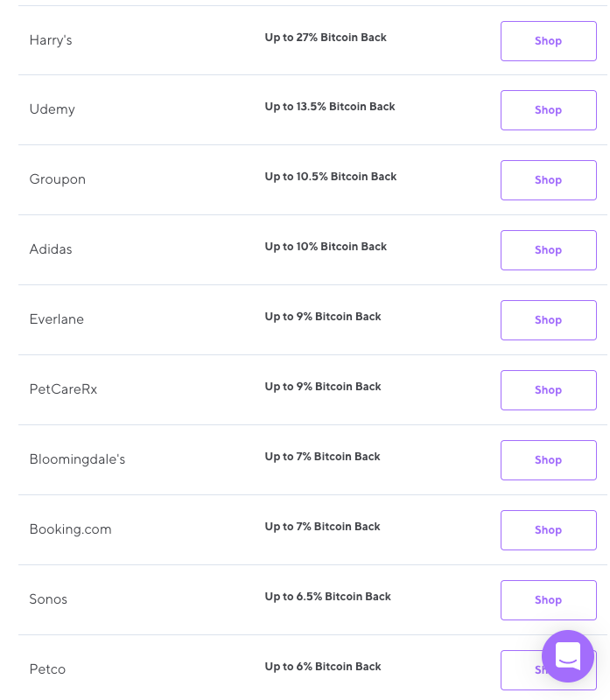Click the Groupon merchant name
This screenshot has height=700, width=610.
pos(57,179)
